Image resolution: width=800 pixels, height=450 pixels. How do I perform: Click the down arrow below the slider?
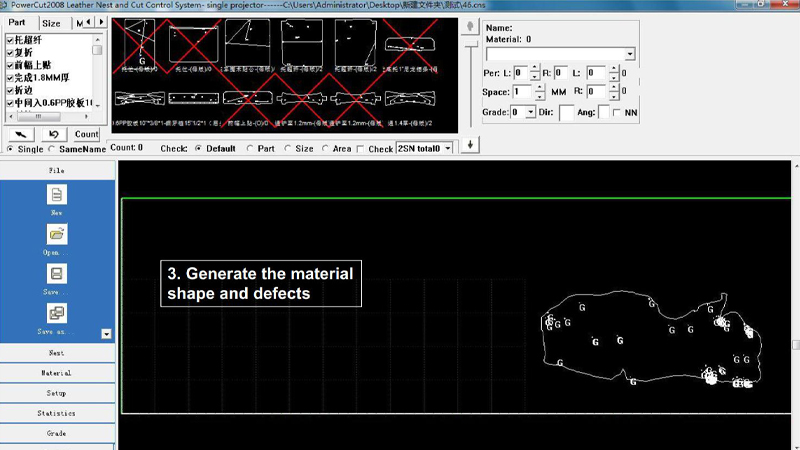[470, 145]
